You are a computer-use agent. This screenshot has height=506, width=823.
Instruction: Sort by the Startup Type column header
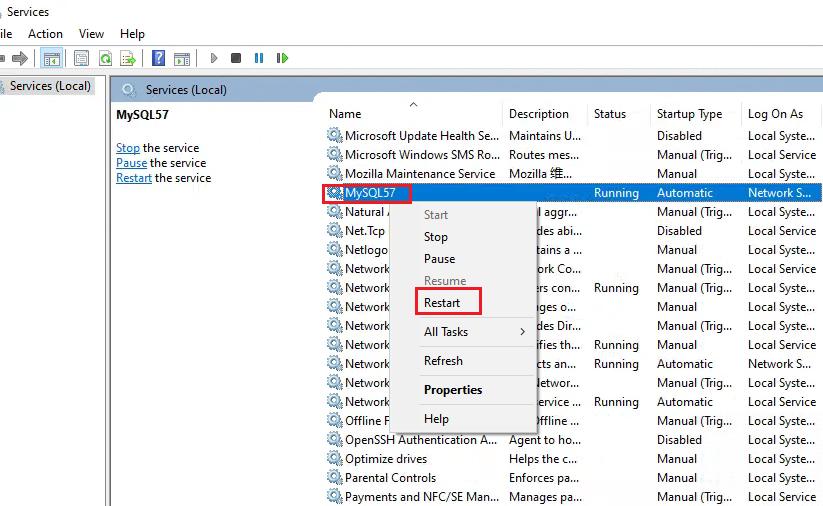pos(689,114)
